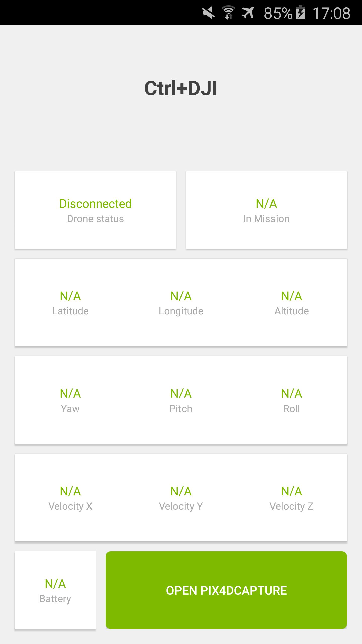The width and height of the screenshot is (362, 644).
Task: Tap the muted sound status icon
Action: (x=208, y=13)
